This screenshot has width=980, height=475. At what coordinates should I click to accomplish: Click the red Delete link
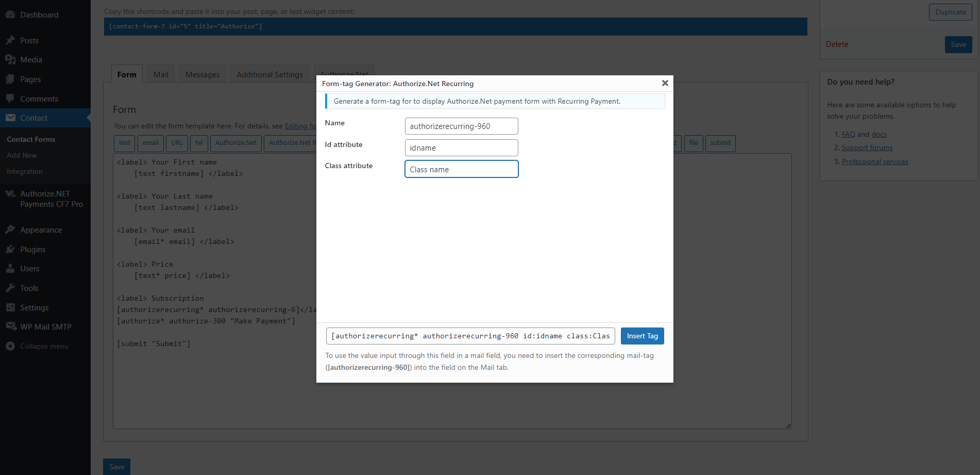(837, 44)
